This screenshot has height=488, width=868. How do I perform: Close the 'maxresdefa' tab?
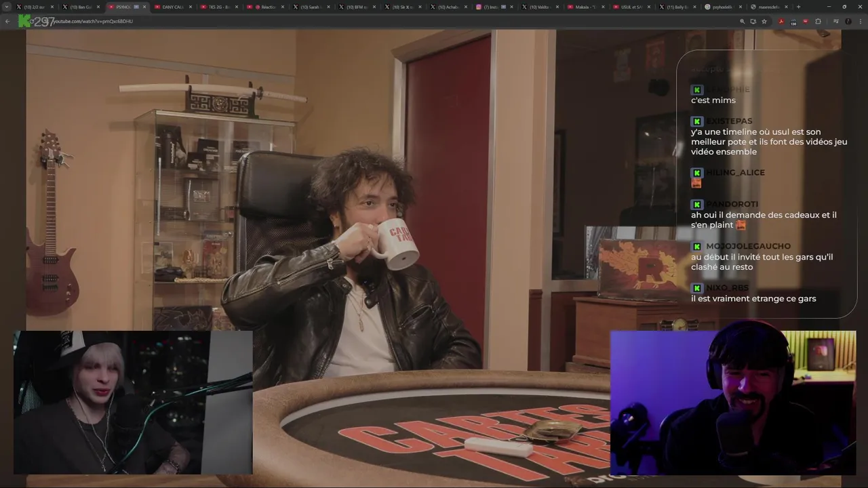tap(787, 7)
